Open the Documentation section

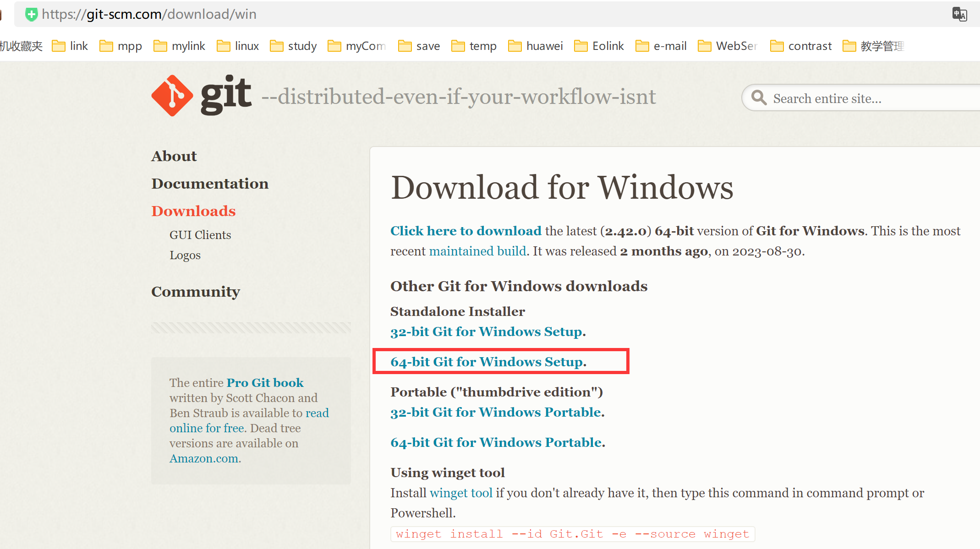click(x=210, y=184)
